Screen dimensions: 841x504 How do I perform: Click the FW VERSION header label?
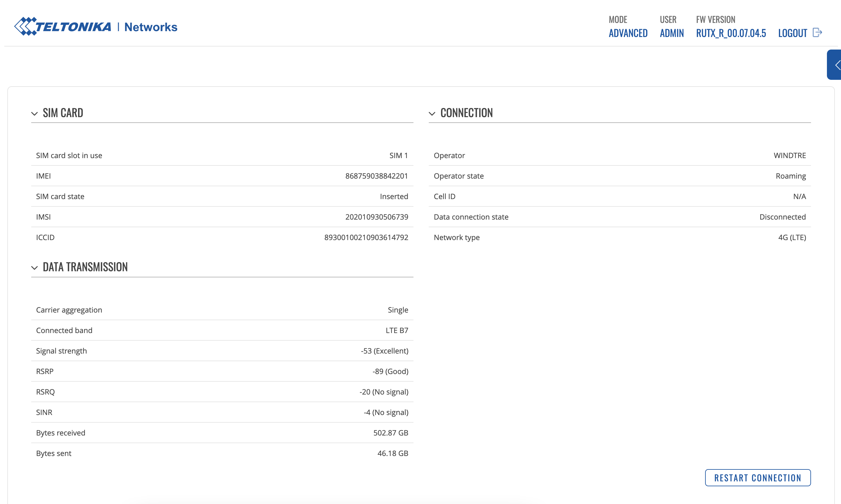pos(716,20)
